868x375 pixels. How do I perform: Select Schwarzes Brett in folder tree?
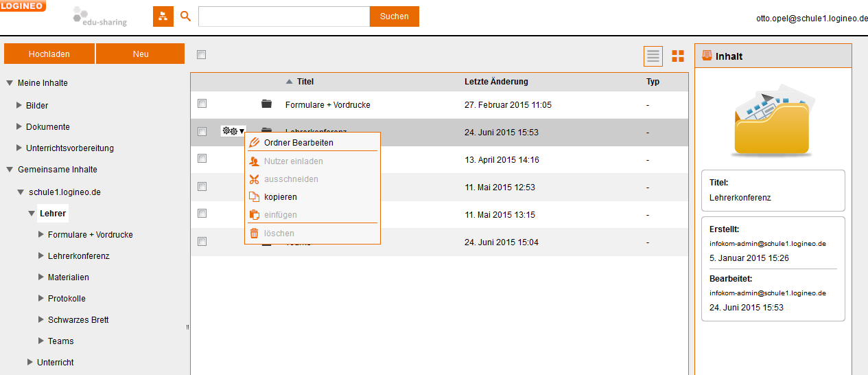(78, 320)
